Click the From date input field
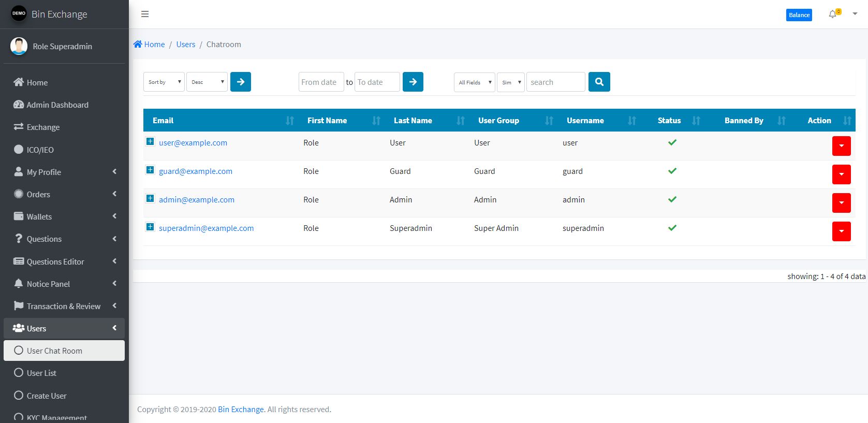This screenshot has width=868, height=423. point(321,82)
